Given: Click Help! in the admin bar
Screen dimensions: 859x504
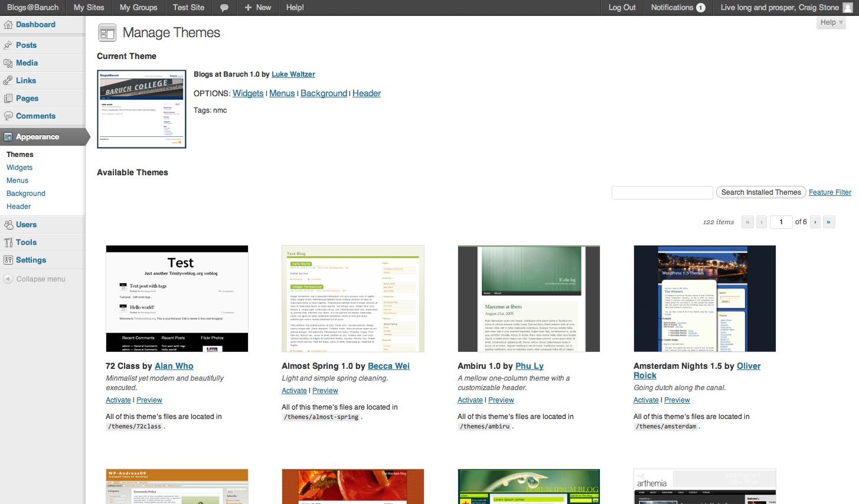Looking at the screenshot, I should [295, 8].
